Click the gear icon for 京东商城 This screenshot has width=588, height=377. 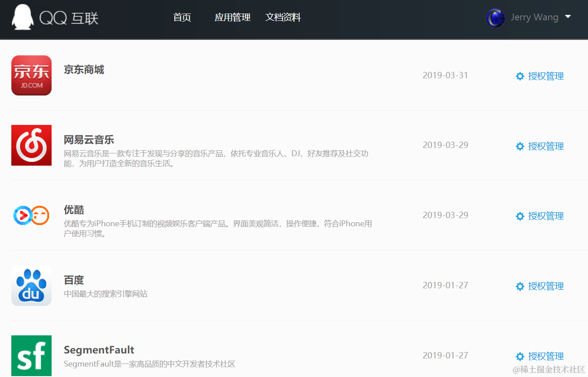coord(520,76)
